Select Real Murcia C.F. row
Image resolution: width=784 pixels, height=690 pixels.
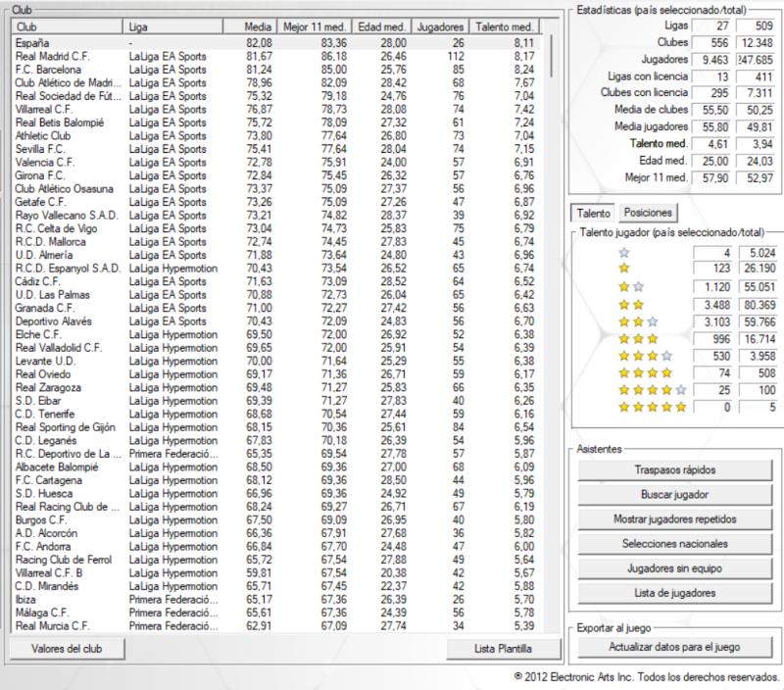(x=278, y=626)
